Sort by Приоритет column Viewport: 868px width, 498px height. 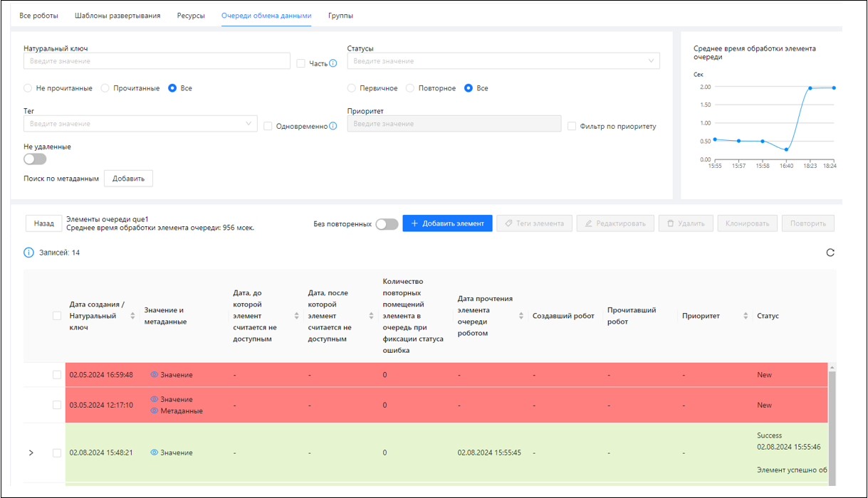click(x=746, y=316)
